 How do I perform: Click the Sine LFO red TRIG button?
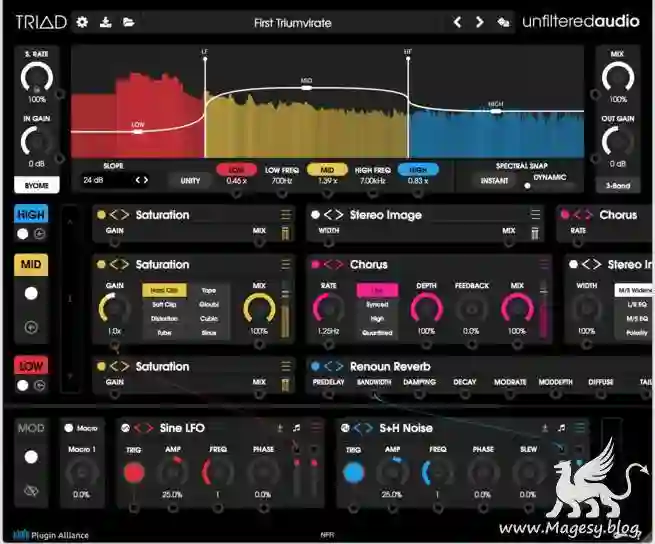point(134,472)
